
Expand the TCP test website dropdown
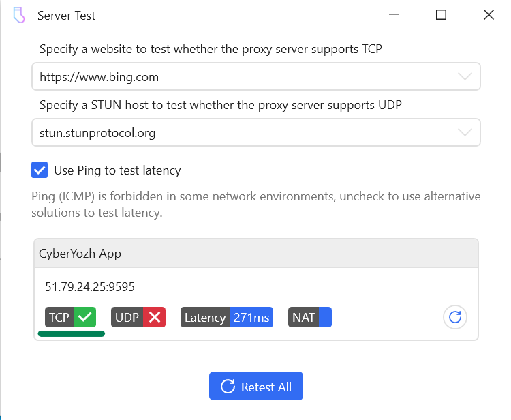(x=465, y=77)
